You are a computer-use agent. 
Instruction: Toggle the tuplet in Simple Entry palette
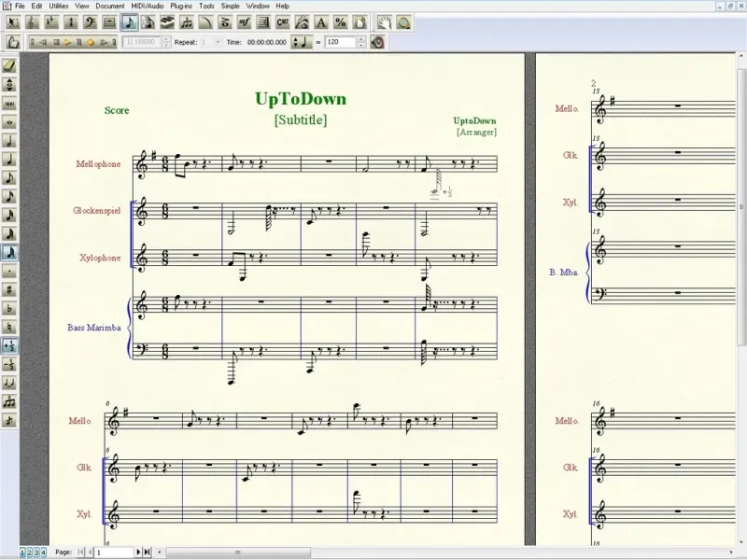(x=9, y=401)
